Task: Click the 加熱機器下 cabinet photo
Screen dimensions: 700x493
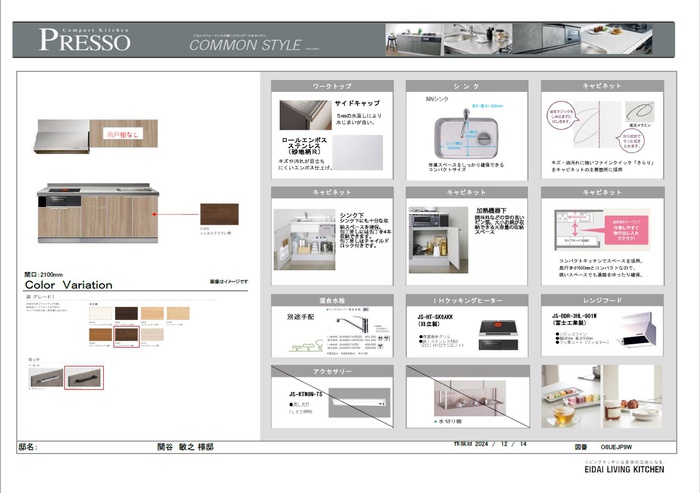Action: coord(438,240)
